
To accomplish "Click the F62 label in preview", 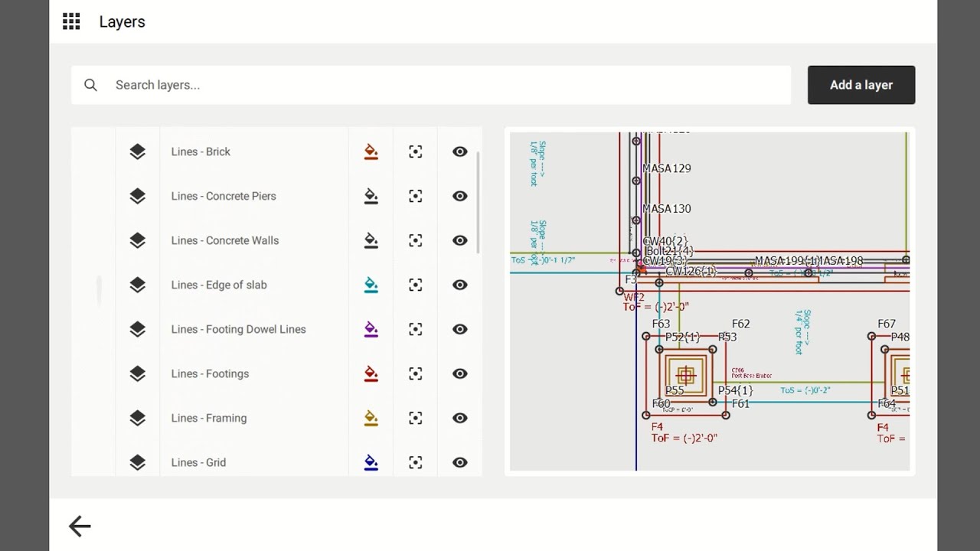I will point(740,324).
